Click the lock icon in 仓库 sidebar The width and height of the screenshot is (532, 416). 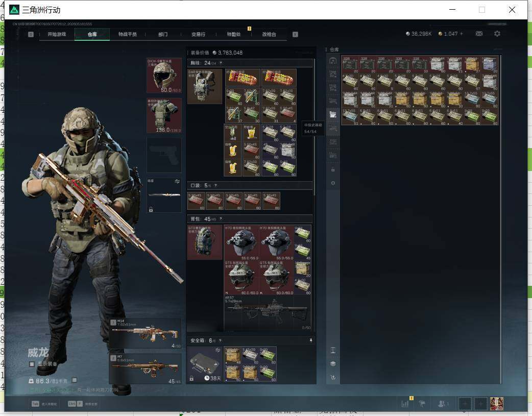[333, 169]
